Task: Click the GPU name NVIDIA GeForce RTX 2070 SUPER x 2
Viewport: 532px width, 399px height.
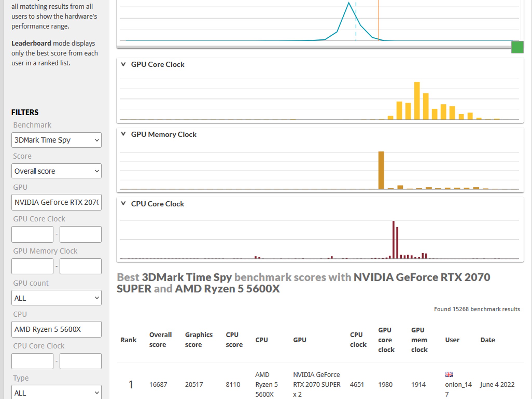Action: 317,384
